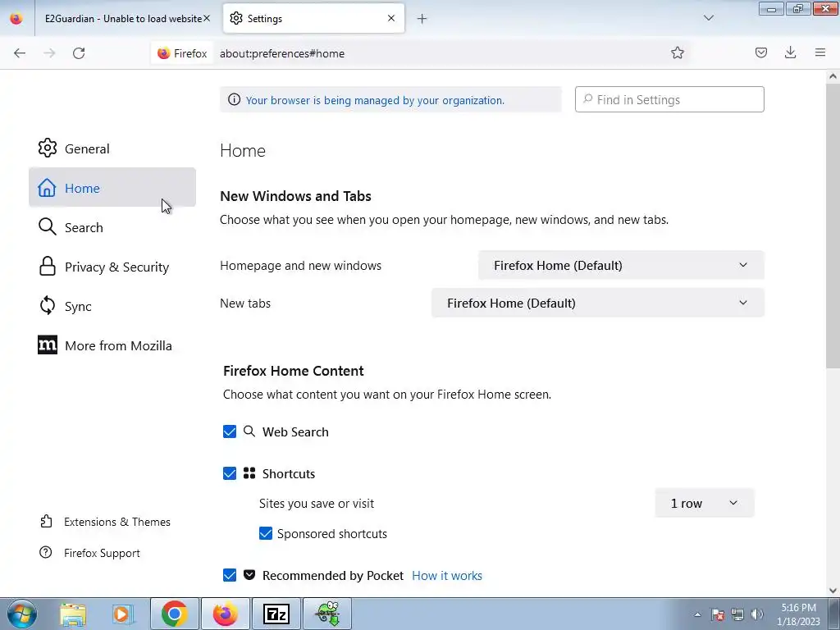Uncheck Recommended by Pocket

[230, 575]
